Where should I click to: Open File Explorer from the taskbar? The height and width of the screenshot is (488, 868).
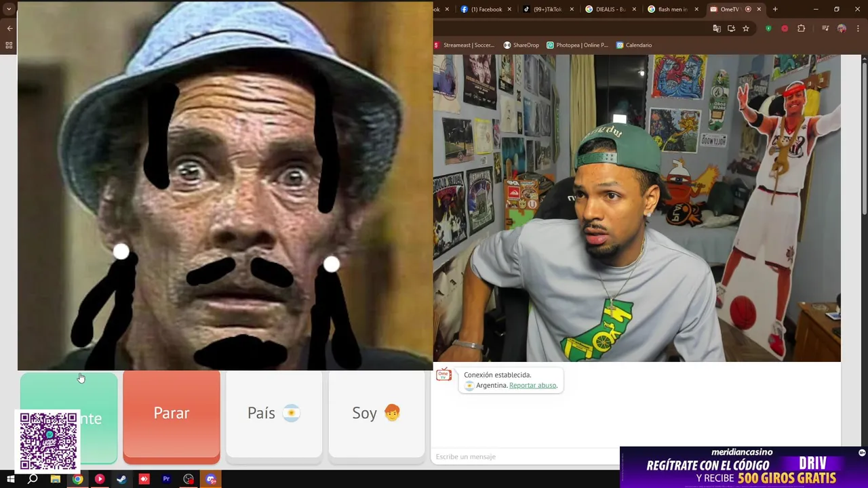point(55,479)
